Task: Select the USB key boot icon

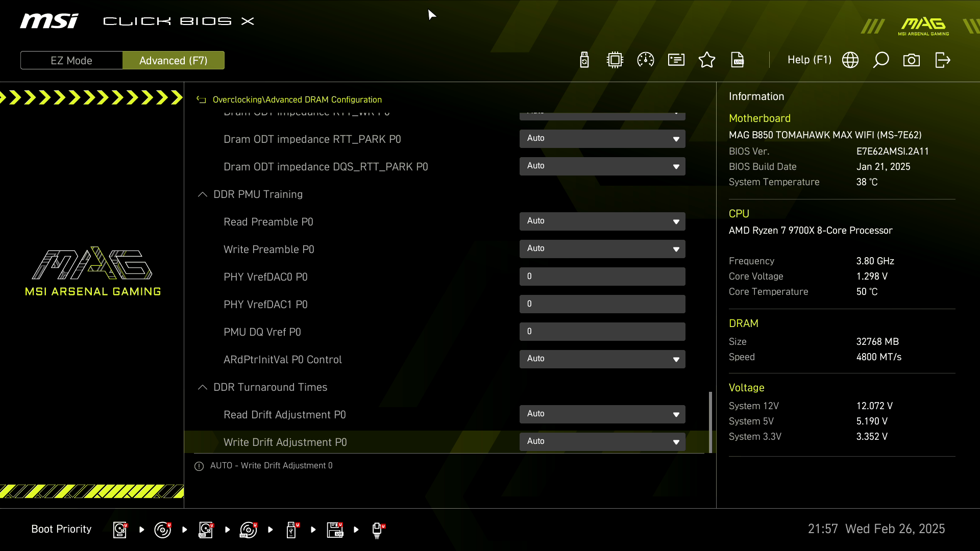Action: tap(292, 530)
